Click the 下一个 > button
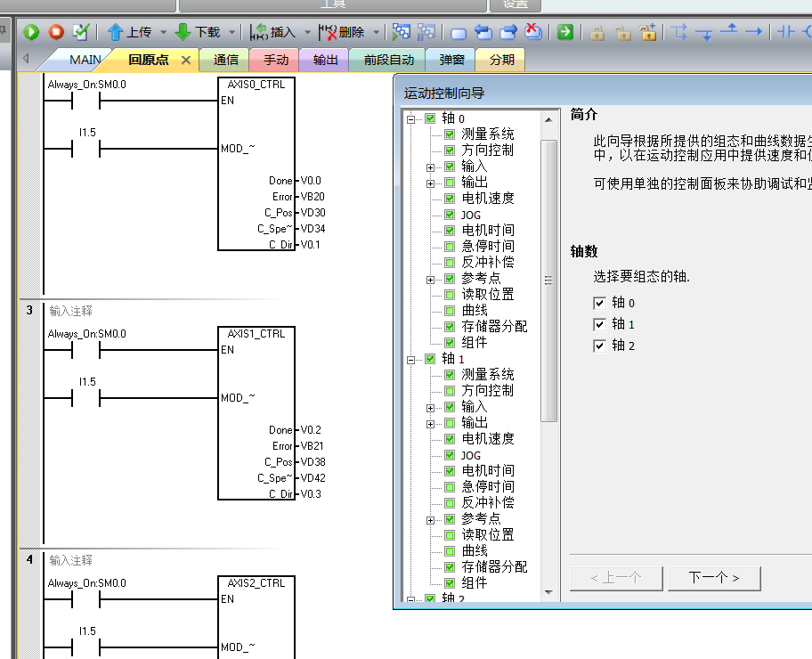The image size is (812, 659). coord(714,578)
